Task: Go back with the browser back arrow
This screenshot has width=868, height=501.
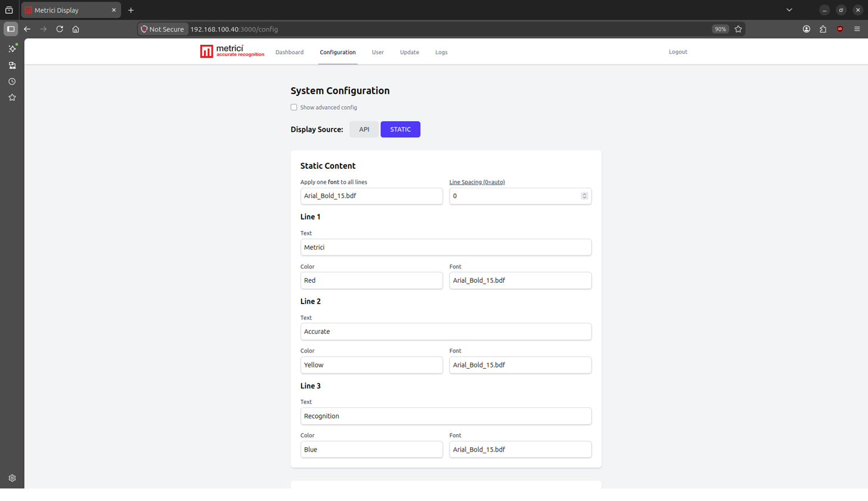Action: [x=27, y=29]
